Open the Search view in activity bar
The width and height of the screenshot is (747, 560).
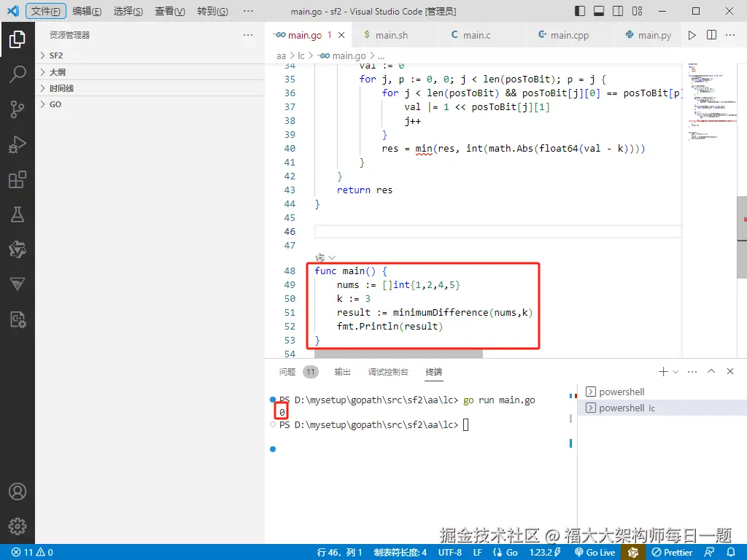point(18,74)
